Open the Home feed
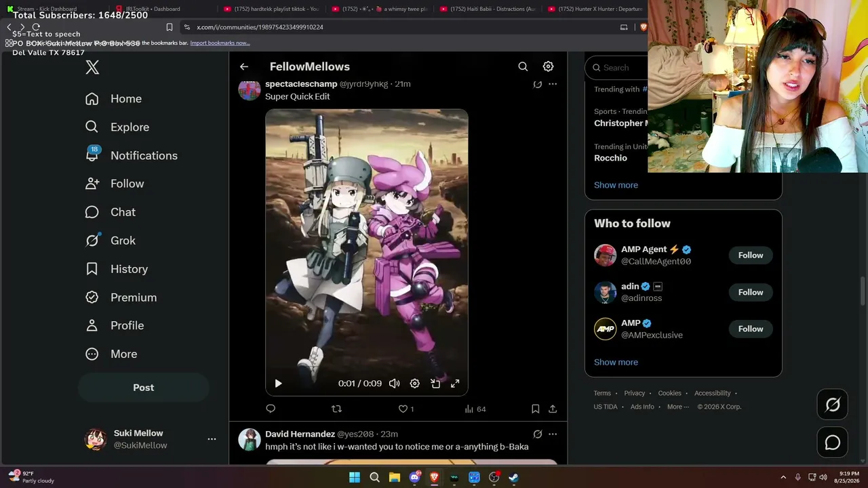The width and height of the screenshot is (868, 488). tap(114, 99)
